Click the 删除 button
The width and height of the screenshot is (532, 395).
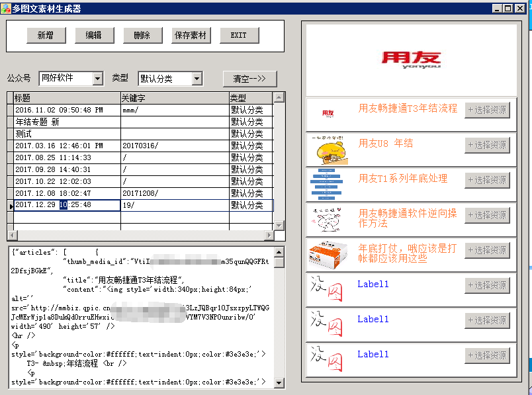[142, 35]
